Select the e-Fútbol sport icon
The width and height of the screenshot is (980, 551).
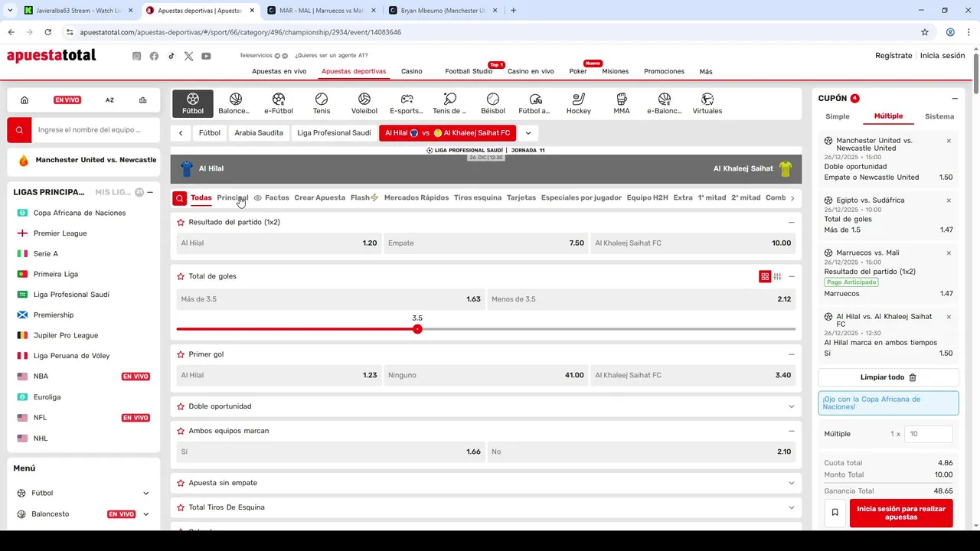[x=279, y=104]
